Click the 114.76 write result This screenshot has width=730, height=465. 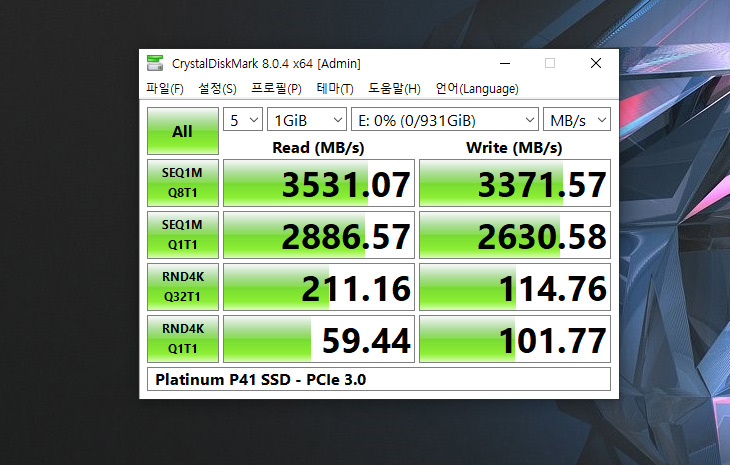pyautogui.click(x=515, y=287)
